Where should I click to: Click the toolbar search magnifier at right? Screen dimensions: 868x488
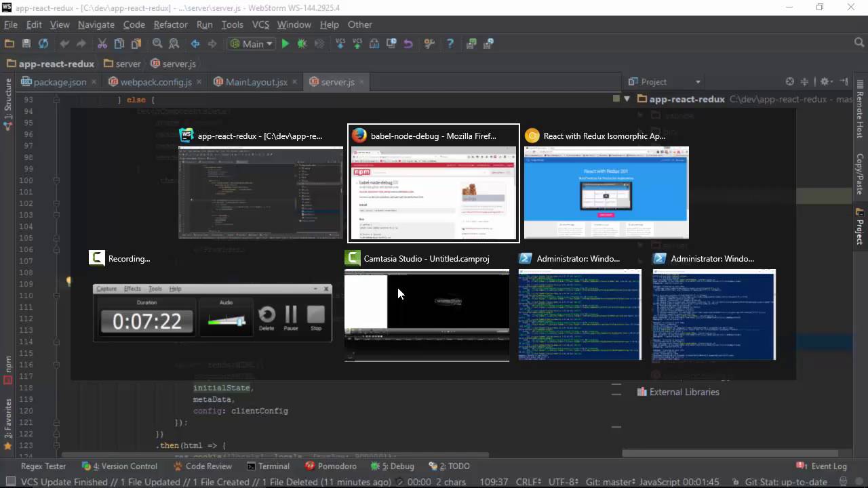pyautogui.click(x=860, y=43)
